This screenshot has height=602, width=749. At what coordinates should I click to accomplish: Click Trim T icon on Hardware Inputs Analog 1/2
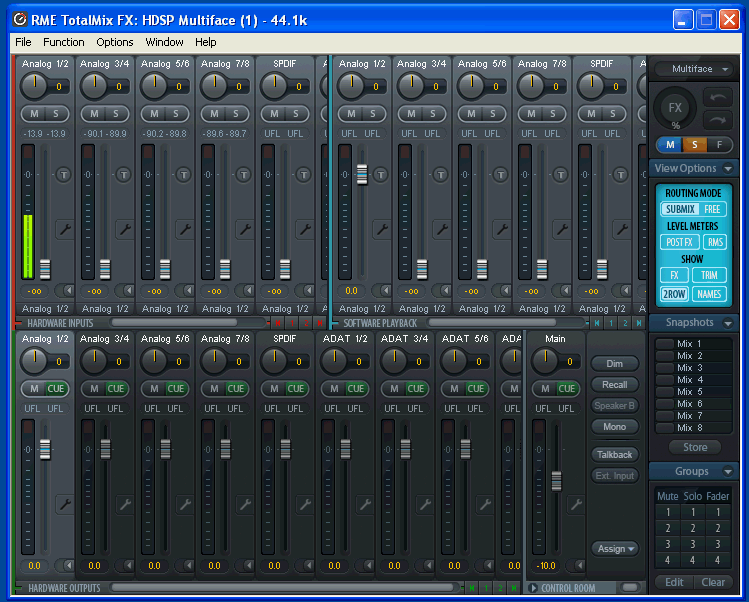click(x=64, y=175)
